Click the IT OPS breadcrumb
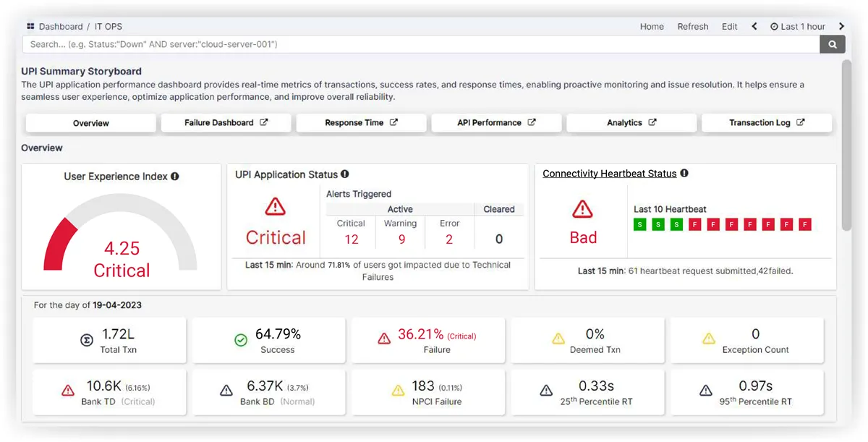 [109, 27]
